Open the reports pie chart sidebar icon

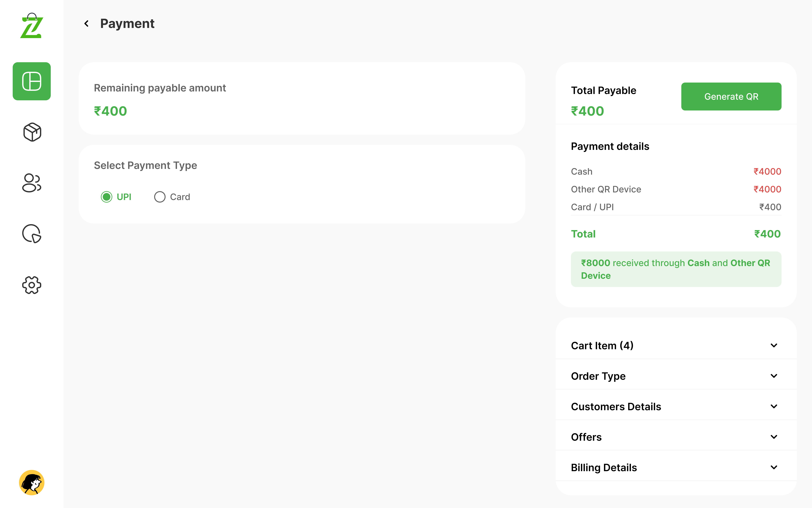32,234
